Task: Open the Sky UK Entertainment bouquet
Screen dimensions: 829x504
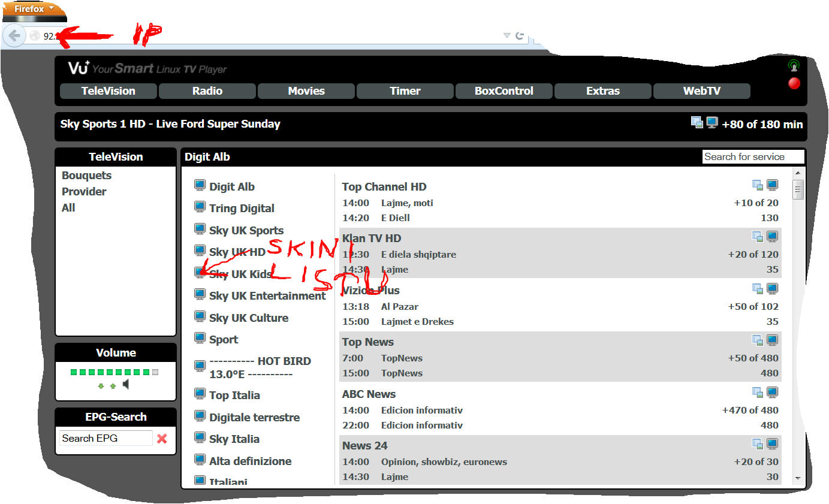Action: (x=267, y=296)
